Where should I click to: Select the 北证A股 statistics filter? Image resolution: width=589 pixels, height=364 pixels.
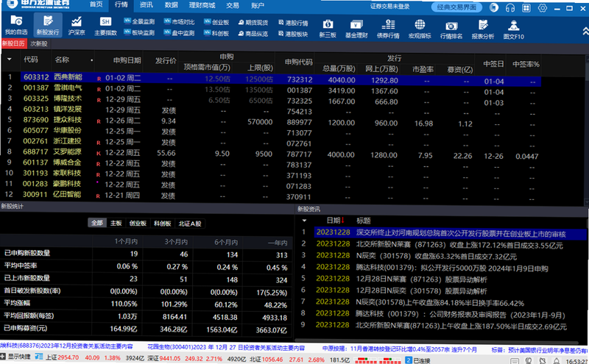190,224
